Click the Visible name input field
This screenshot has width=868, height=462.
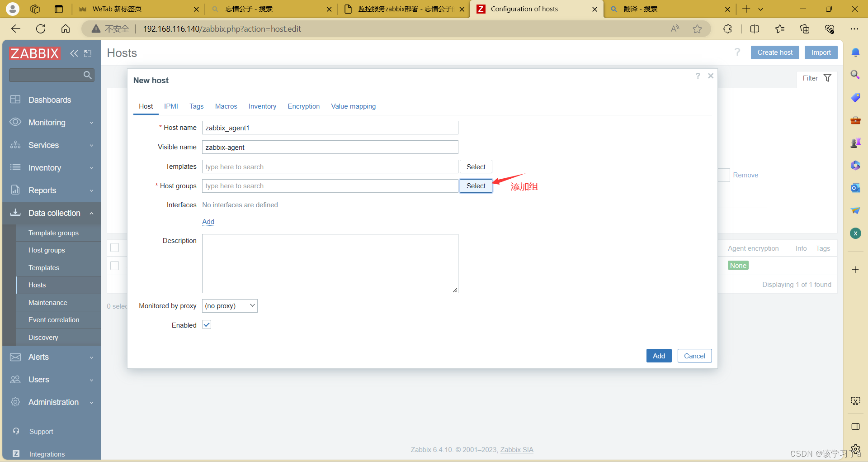click(x=330, y=147)
